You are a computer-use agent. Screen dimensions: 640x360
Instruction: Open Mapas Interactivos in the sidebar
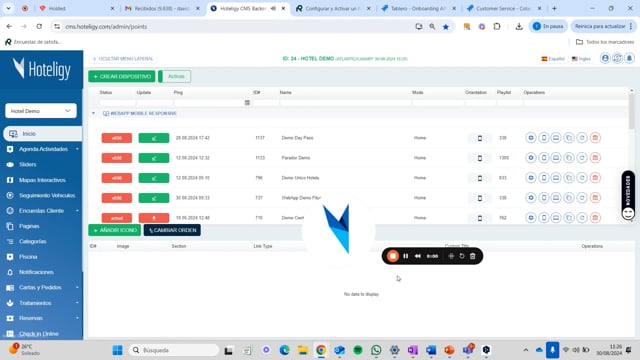pyautogui.click(x=42, y=180)
